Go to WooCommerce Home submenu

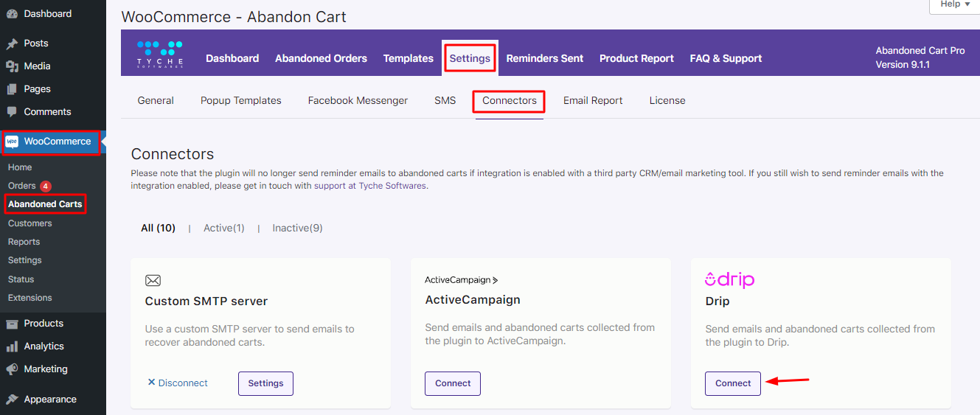[x=20, y=167]
